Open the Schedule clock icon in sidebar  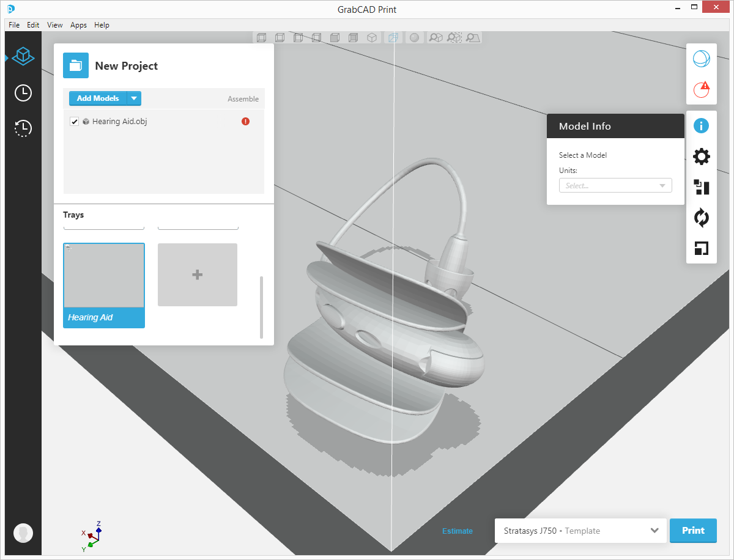pyautogui.click(x=23, y=93)
